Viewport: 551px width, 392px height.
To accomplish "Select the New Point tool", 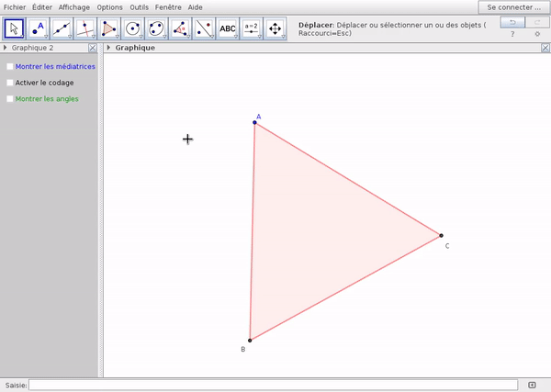I will pos(38,28).
